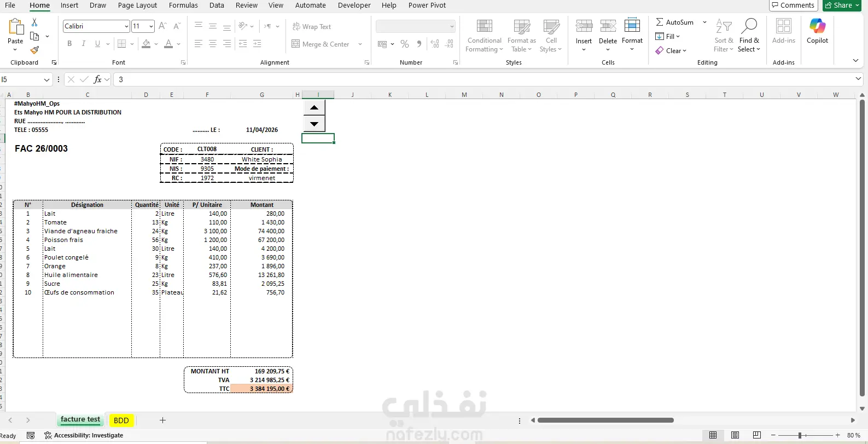Toggle Merge & Center
The width and height of the screenshot is (868, 444).
(321, 44)
